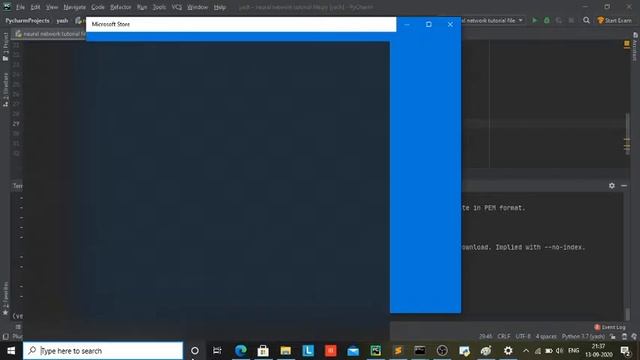
Task: Open the run configuration dropdown in PyCharm
Action: [492, 20]
